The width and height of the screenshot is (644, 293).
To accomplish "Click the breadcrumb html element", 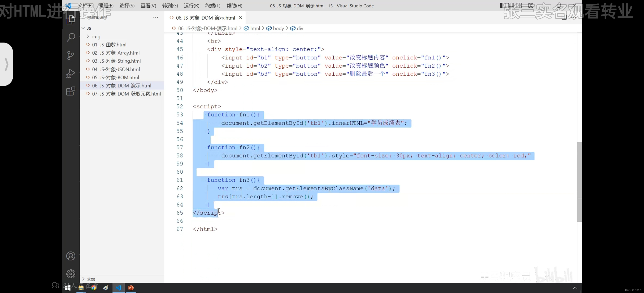I will [252, 28].
